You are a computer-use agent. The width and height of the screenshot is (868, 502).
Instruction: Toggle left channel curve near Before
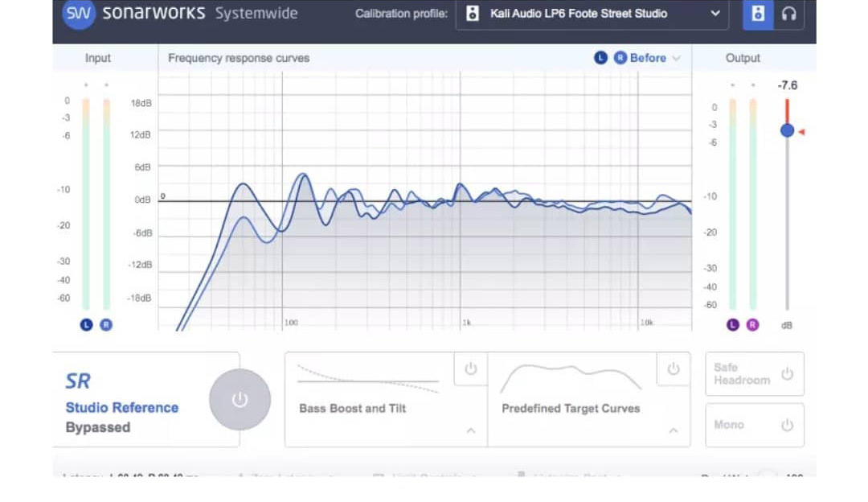(x=600, y=58)
